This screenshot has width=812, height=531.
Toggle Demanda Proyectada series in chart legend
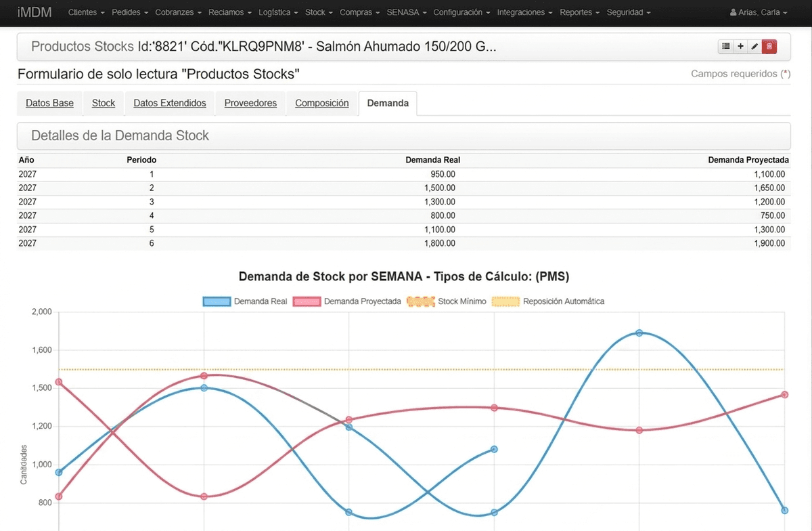(346, 301)
